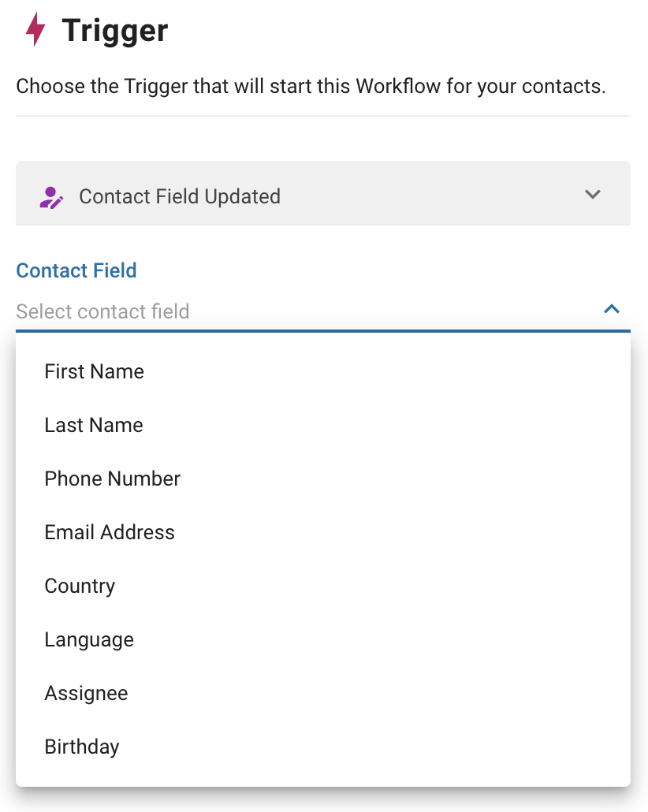
Task: Click the Contact Field Updated trigger header
Action: click(180, 196)
